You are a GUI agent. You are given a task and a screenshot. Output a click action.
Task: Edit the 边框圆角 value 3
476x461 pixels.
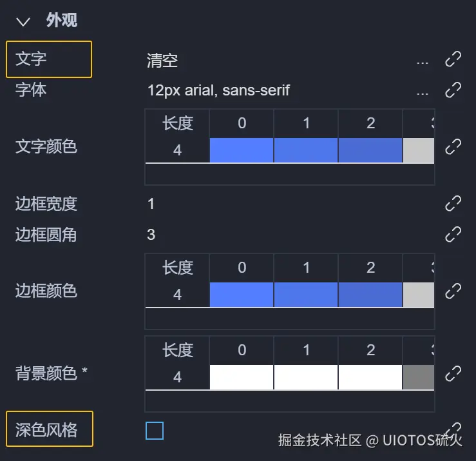click(x=151, y=234)
